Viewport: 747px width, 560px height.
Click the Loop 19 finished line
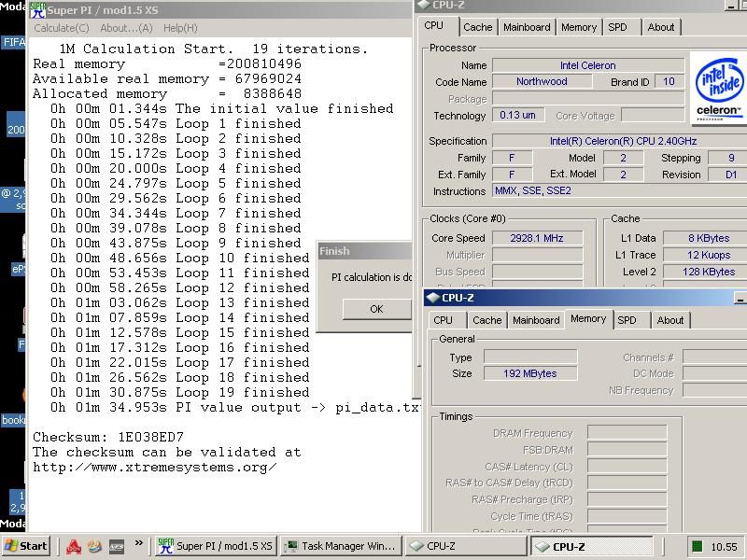[180, 392]
